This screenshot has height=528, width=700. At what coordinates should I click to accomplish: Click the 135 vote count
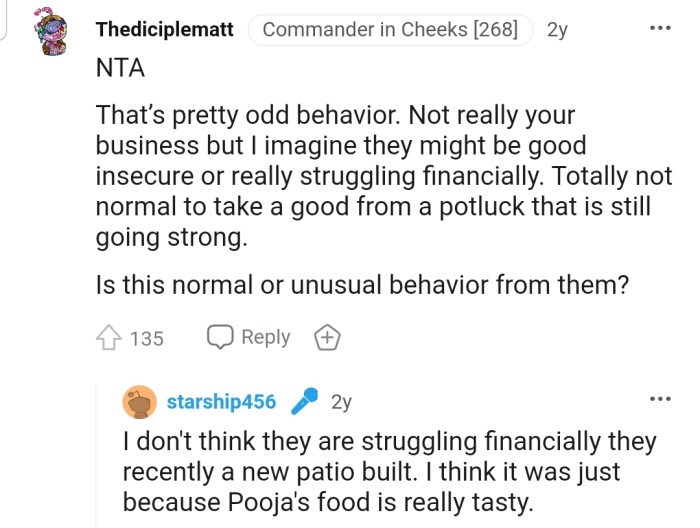(x=146, y=338)
